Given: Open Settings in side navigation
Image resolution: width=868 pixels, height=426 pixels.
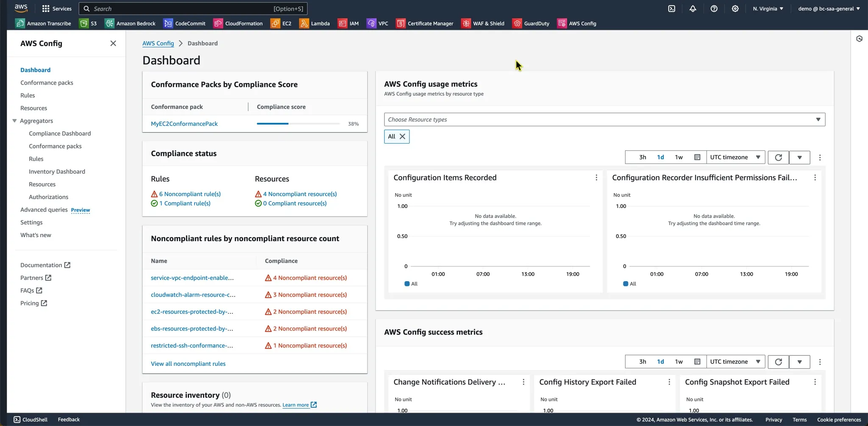Looking at the screenshot, I should (31, 222).
